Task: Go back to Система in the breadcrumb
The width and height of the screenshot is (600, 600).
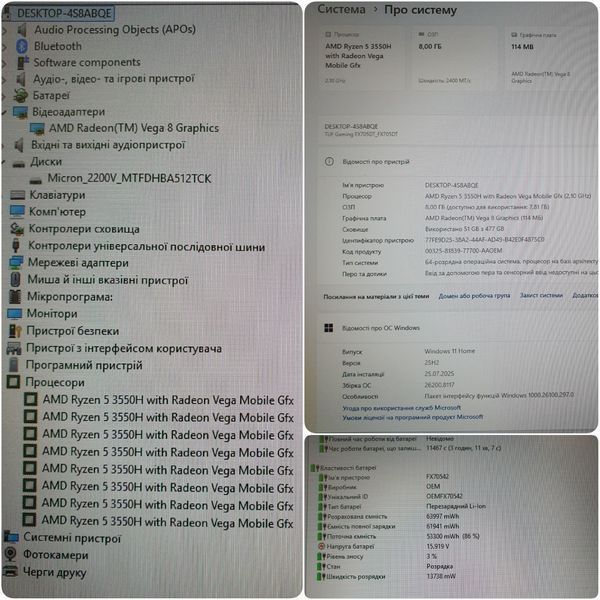Action: 341,9
